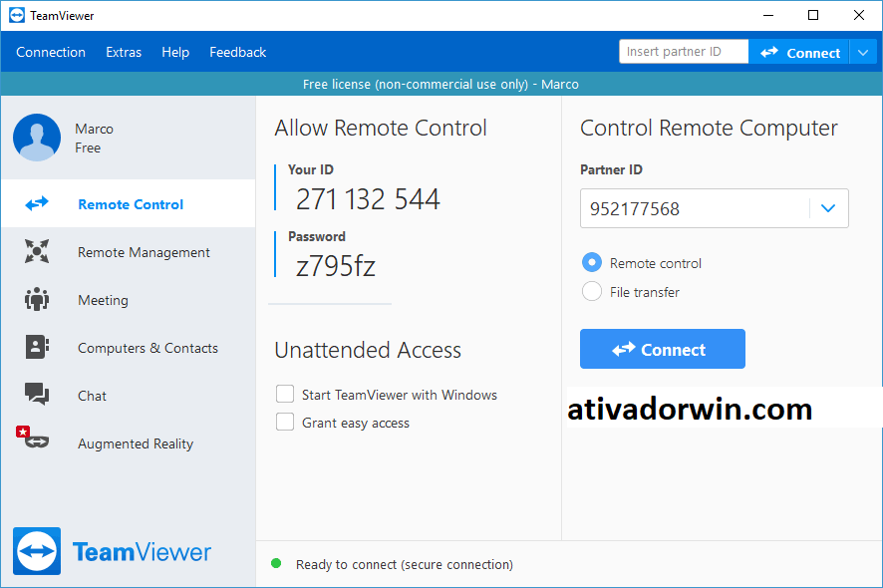Click Marco's profile avatar
883x588 pixels.
click(37, 138)
